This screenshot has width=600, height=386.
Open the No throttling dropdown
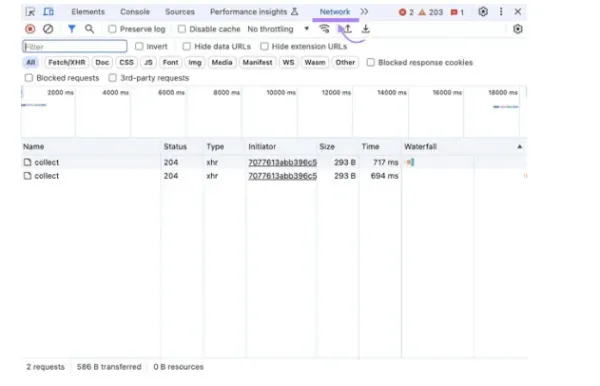click(278, 29)
